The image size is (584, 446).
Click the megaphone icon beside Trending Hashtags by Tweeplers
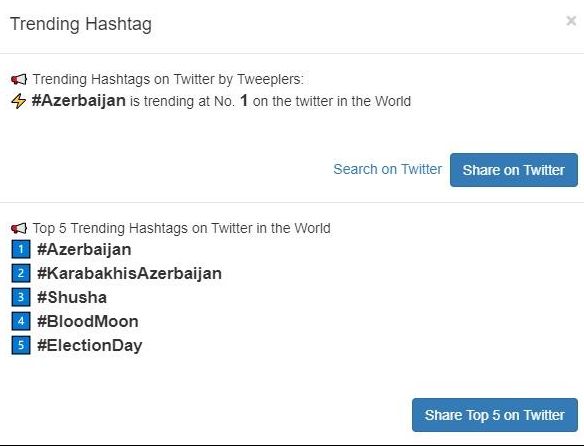[x=19, y=79]
